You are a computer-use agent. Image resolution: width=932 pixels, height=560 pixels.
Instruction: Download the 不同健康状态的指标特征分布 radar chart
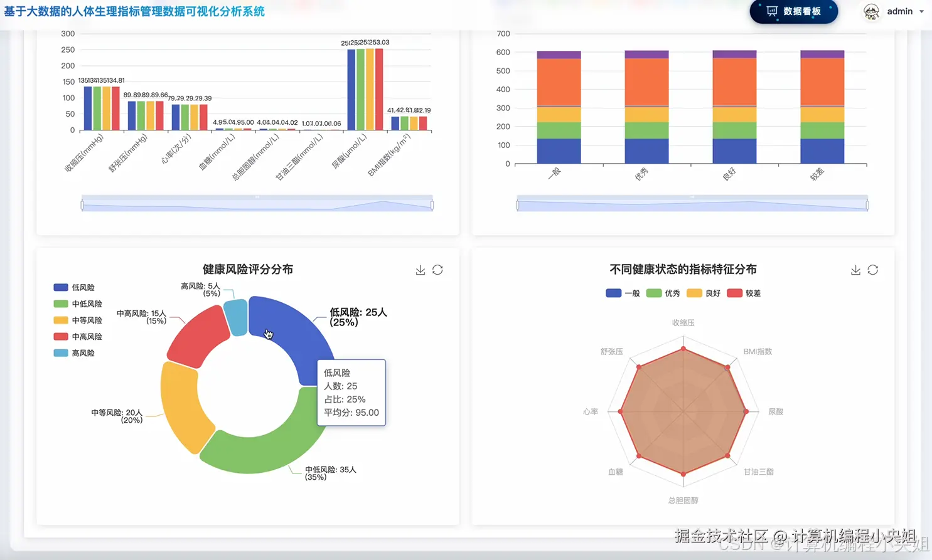[855, 270]
